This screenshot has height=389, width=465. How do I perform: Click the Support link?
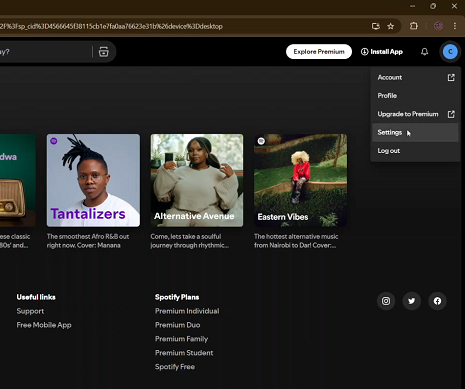tap(30, 311)
